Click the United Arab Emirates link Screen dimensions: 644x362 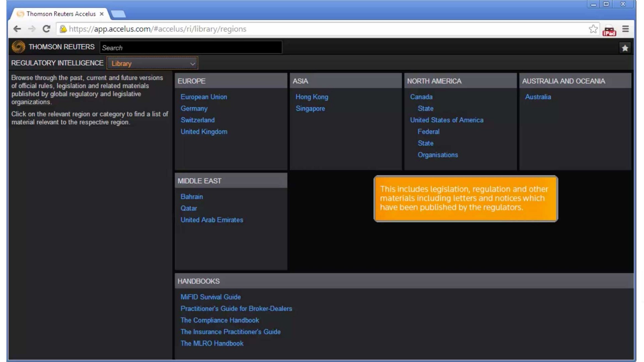(x=212, y=220)
